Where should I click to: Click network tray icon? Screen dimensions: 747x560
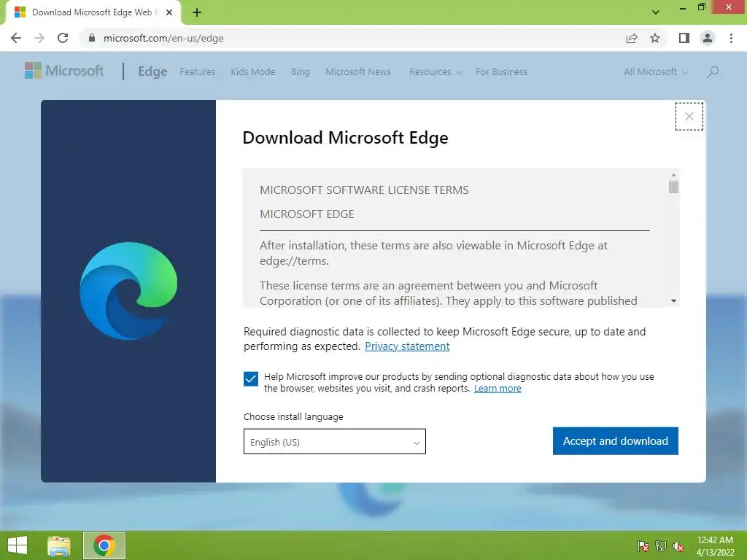(x=661, y=546)
